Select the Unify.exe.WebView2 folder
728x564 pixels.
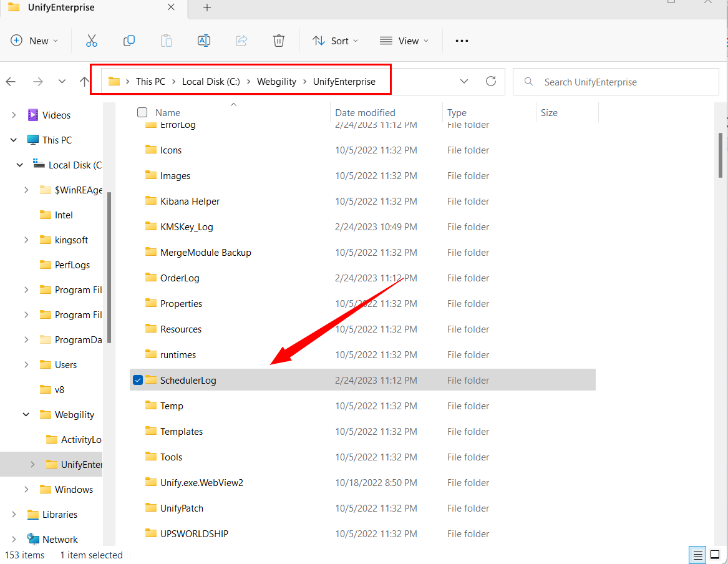point(362,482)
